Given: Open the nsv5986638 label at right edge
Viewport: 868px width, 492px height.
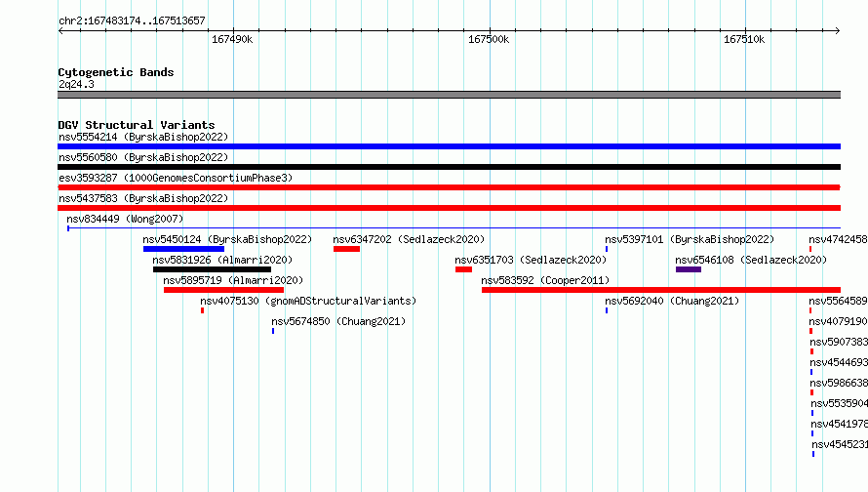Looking at the screenshot, I should click(839, 383).
